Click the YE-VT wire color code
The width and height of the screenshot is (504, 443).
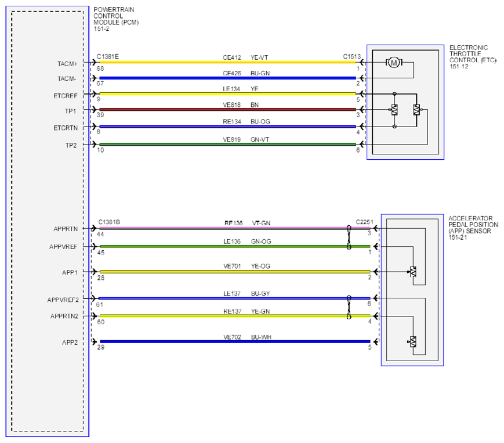(x=259, y=57)
